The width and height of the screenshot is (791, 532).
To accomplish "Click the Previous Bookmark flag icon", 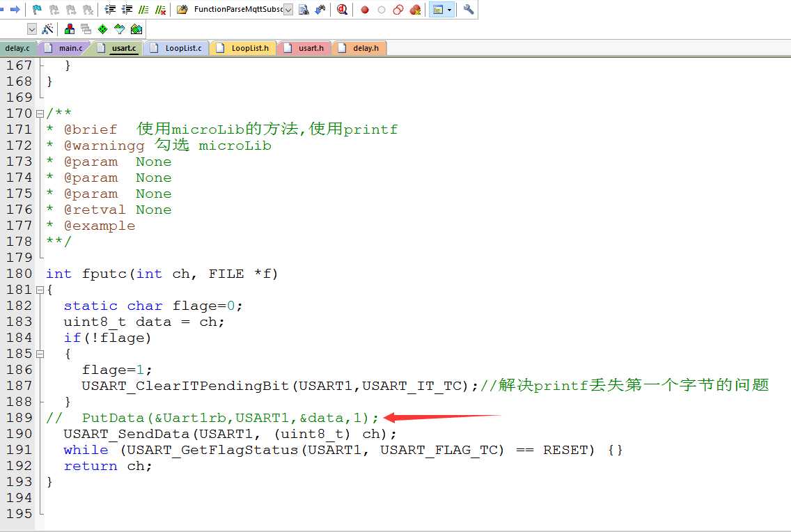I will 54,9.
